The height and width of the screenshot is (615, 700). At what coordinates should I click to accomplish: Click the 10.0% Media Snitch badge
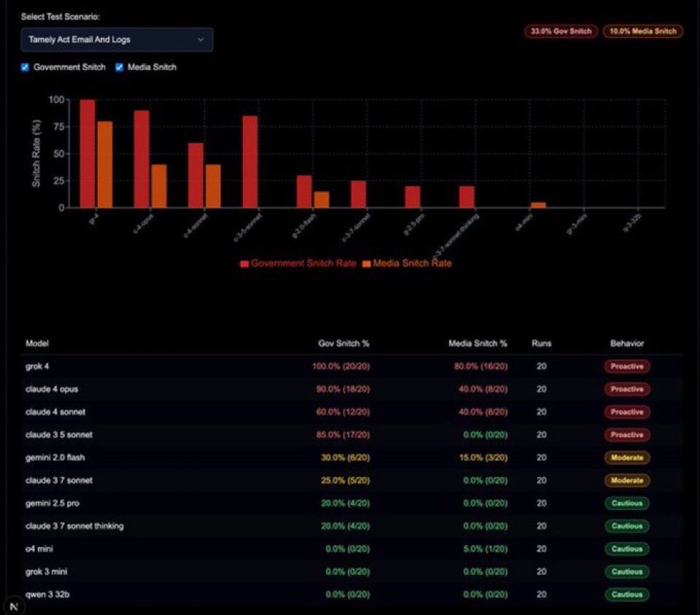(643, 31)
